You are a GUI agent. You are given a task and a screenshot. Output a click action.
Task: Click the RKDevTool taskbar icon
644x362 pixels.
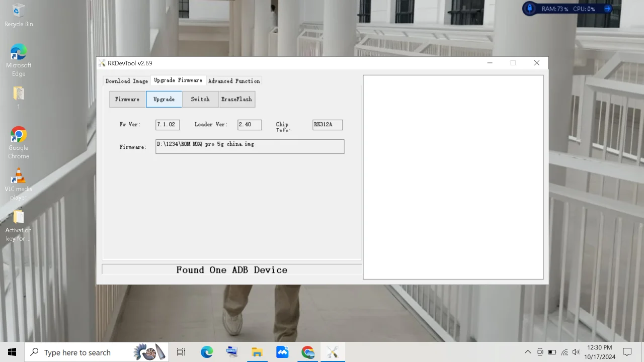pyautogui.click(x=333, y=352)
